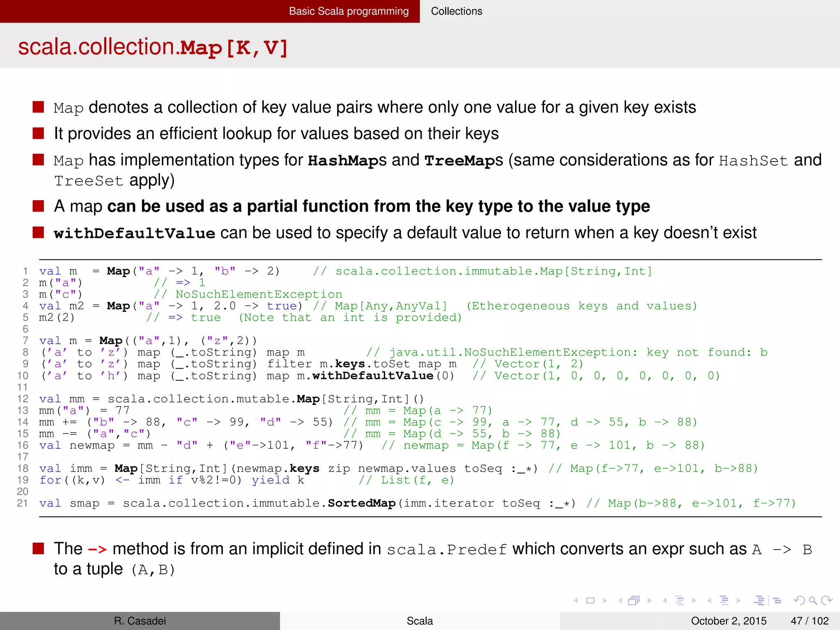Viewport: 840px width, 630px height.
Task: Click the bold withDefaultValue keyword in bullet
Action: point(135,233)
